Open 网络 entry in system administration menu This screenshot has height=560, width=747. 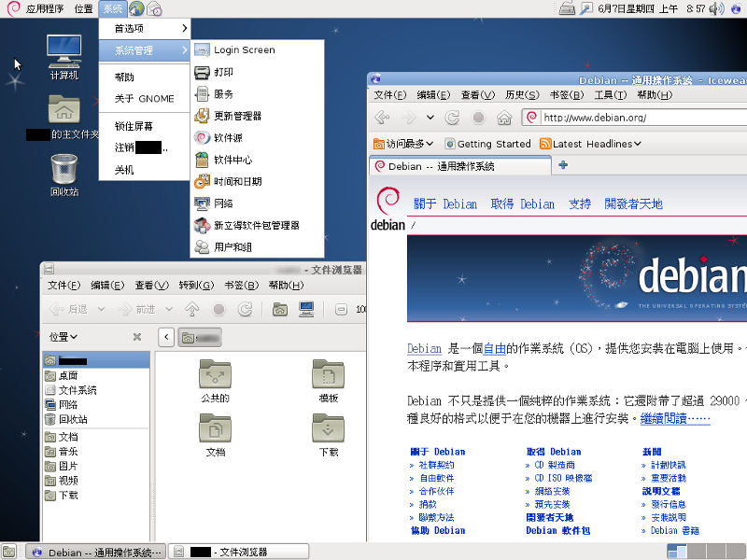[x=257, y=203]
